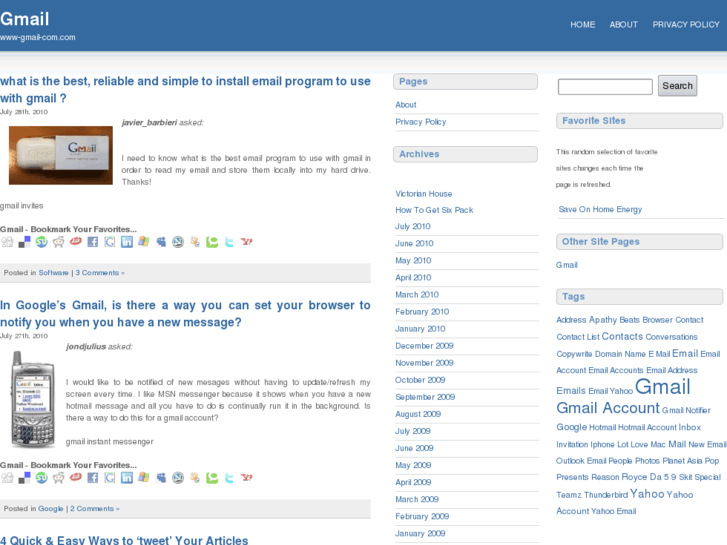Screen dimensions: 727x545
Task: Share javier_barbieri post on LinkedIn
Action: pyautogui.click(x=127, y=242)
